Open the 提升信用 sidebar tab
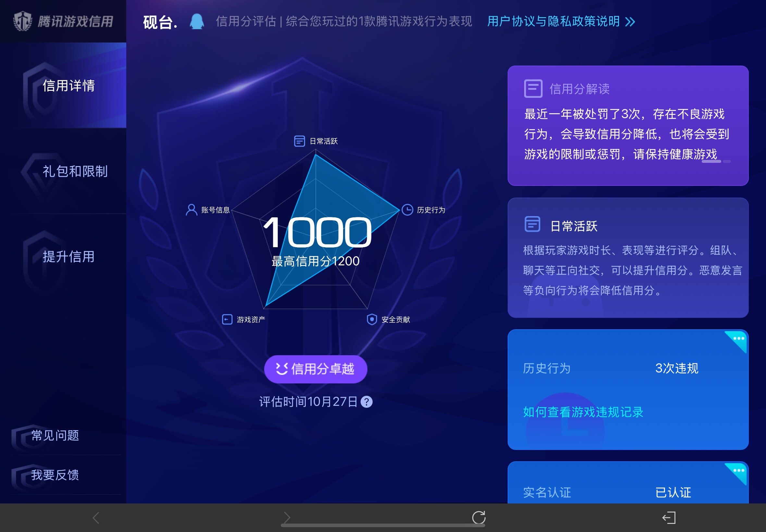 [63, 256]
